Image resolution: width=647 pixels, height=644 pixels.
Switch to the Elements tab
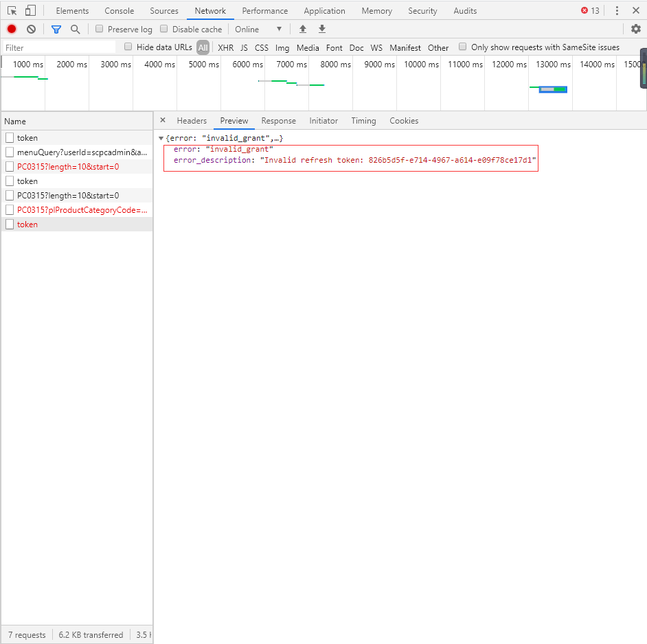(x=72, y=11)
